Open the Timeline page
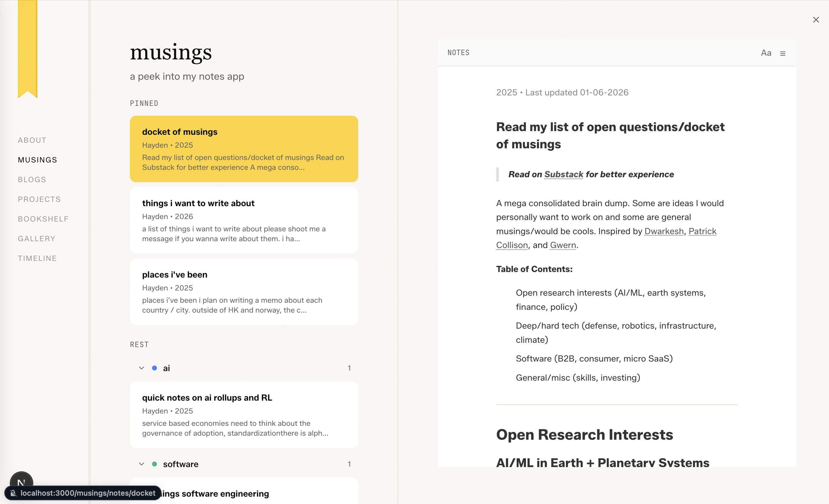 tap(37, 258)
